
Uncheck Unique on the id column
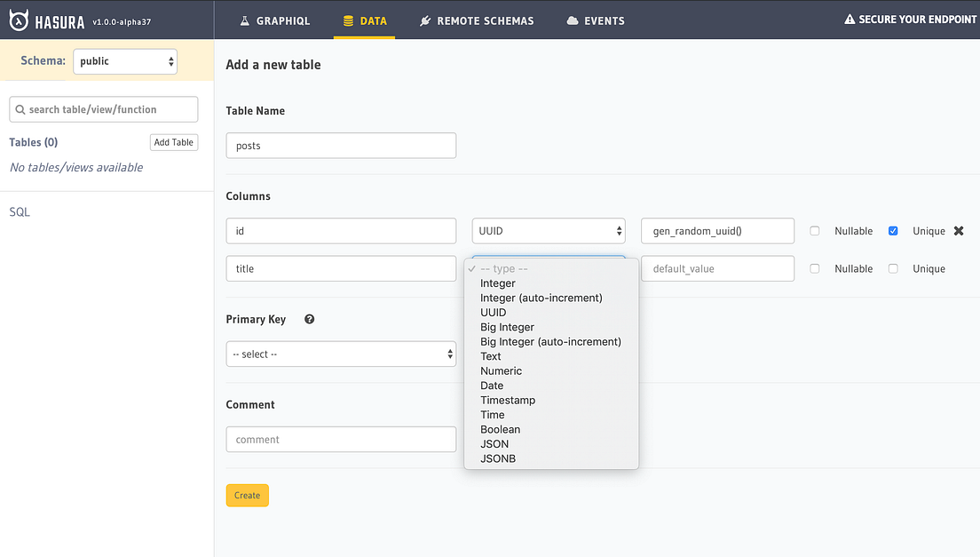pyautogui.click(x=893, y=230)
